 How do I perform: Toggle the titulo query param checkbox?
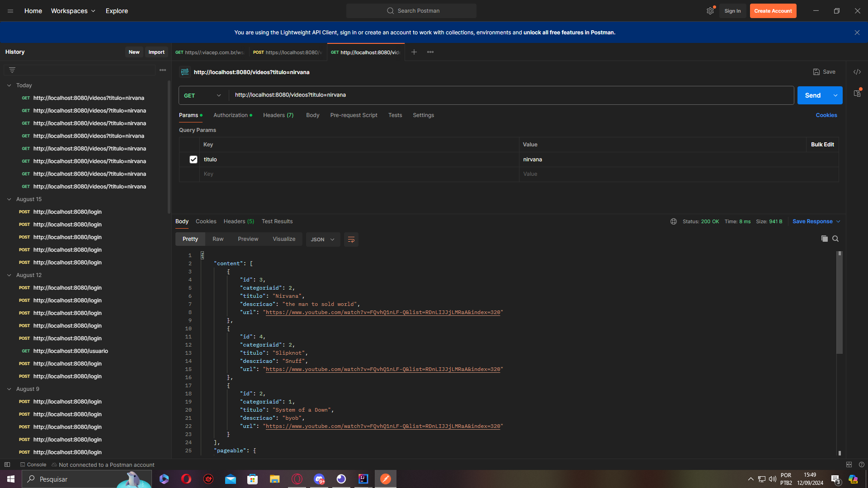(193, 159)
